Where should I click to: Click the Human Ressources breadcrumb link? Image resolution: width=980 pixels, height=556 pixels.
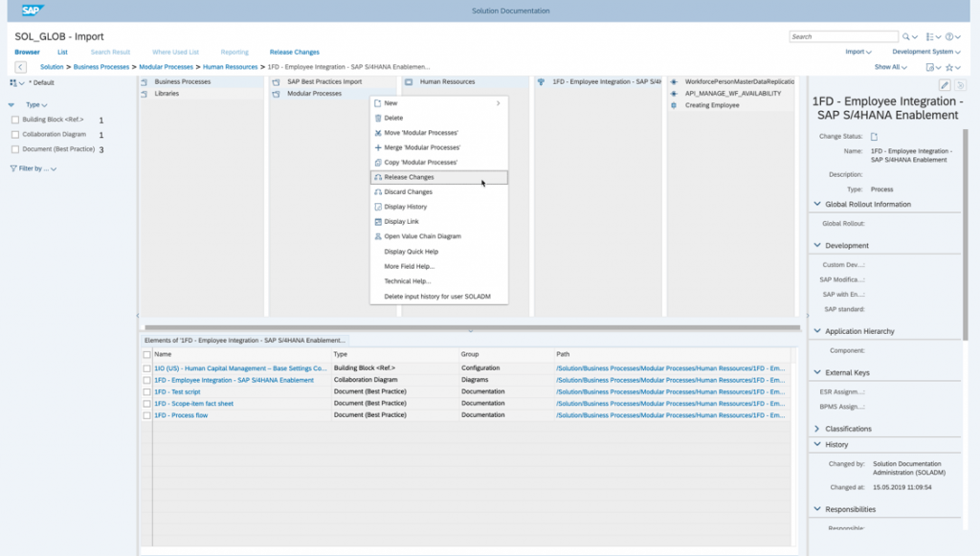coord(230,67)
